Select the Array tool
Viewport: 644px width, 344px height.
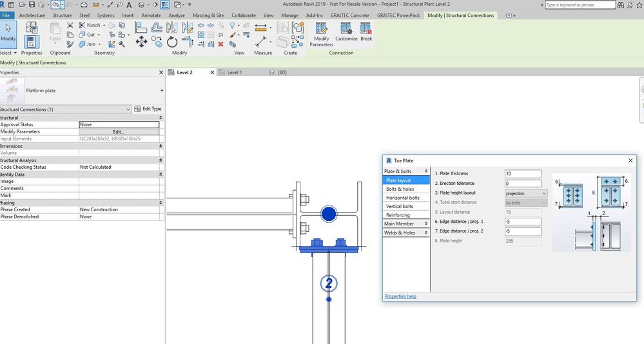(201, 35)
